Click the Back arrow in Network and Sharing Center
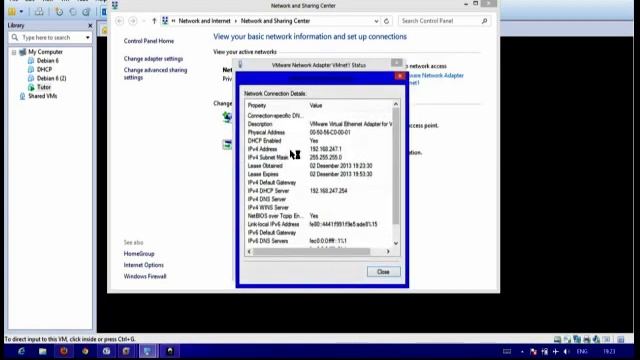The image size is (640, 360). [x=119, y=21]
